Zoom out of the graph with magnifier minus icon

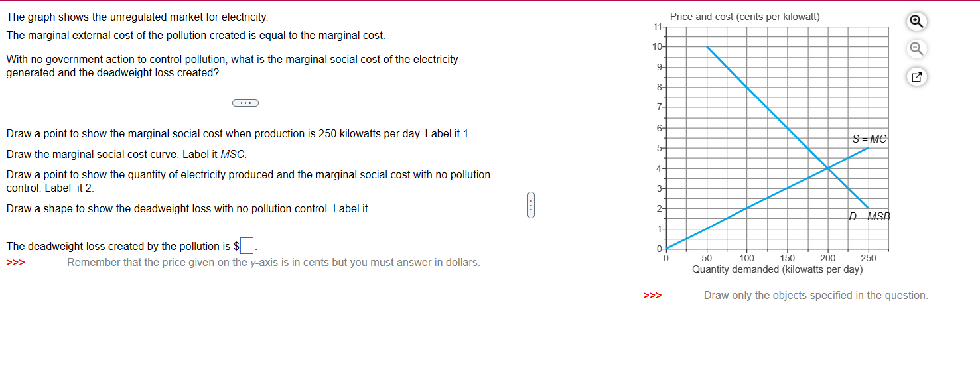(916, 48)
